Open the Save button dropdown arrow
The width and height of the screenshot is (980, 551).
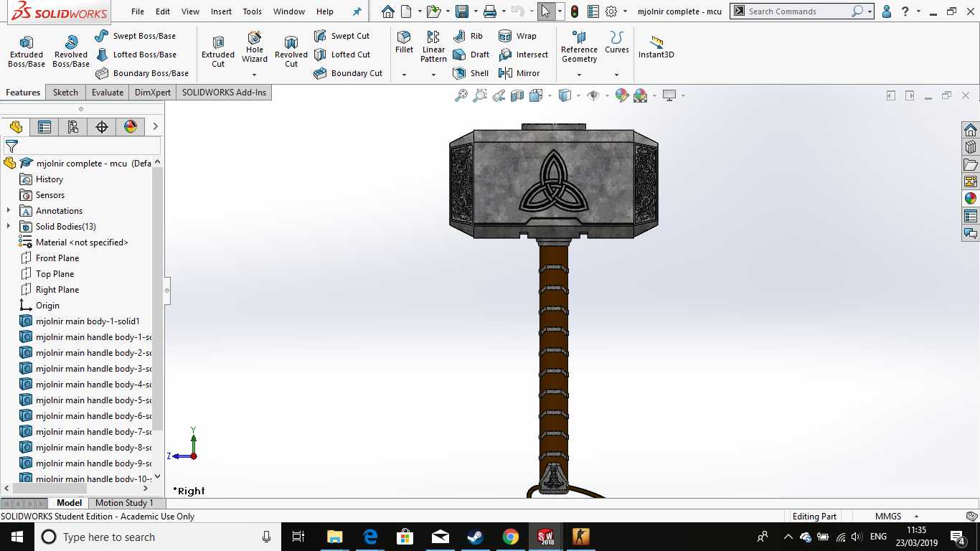[476, 11]
